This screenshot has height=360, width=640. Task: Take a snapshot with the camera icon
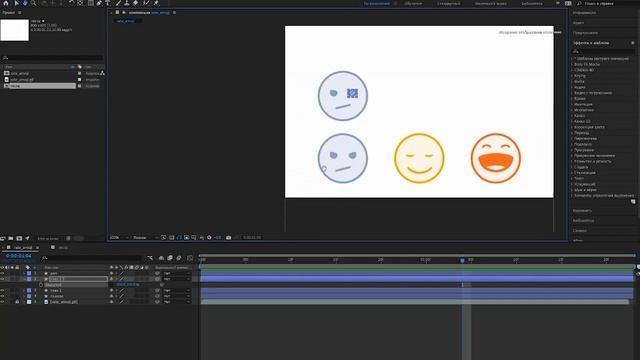pos(229,238)
